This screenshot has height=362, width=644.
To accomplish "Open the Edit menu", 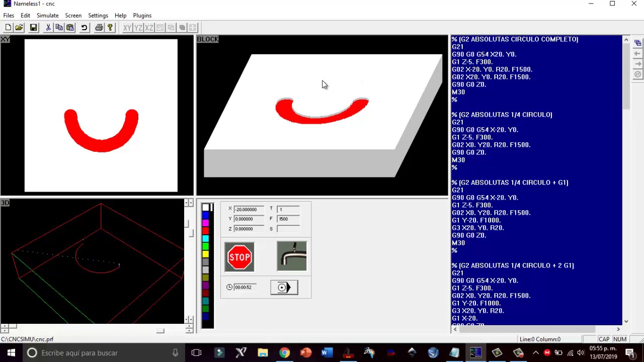I will click(25, 16).
